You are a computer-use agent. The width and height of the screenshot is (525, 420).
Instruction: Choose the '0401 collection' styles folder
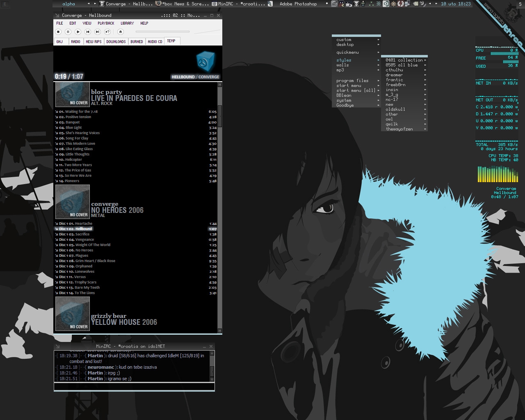(404, 60)
